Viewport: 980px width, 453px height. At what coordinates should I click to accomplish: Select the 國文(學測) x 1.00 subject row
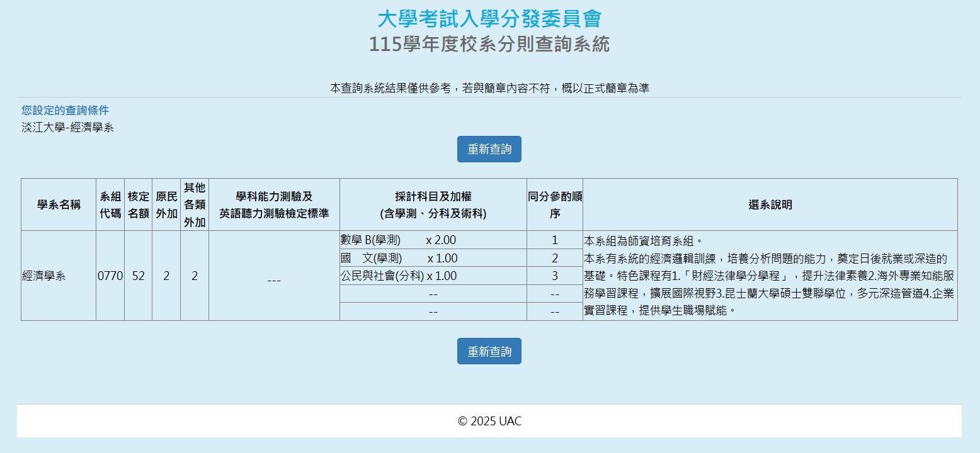pos(399,258)
